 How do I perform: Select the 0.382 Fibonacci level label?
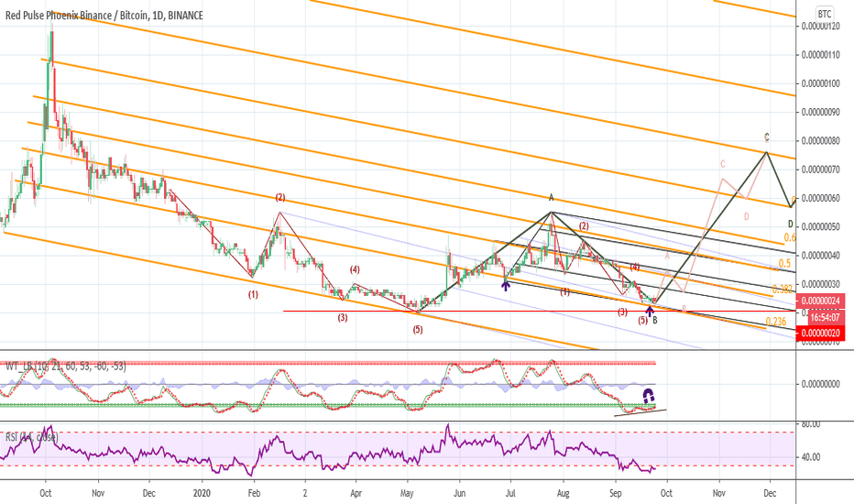click(783, 290)
